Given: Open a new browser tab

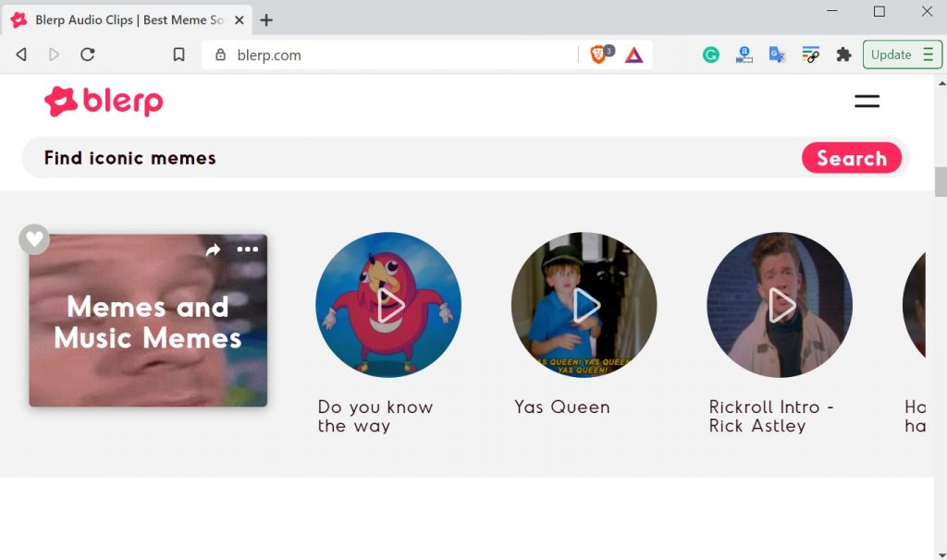Looking at the screenshot, I should pyautogui.click(x=266, y=20).
